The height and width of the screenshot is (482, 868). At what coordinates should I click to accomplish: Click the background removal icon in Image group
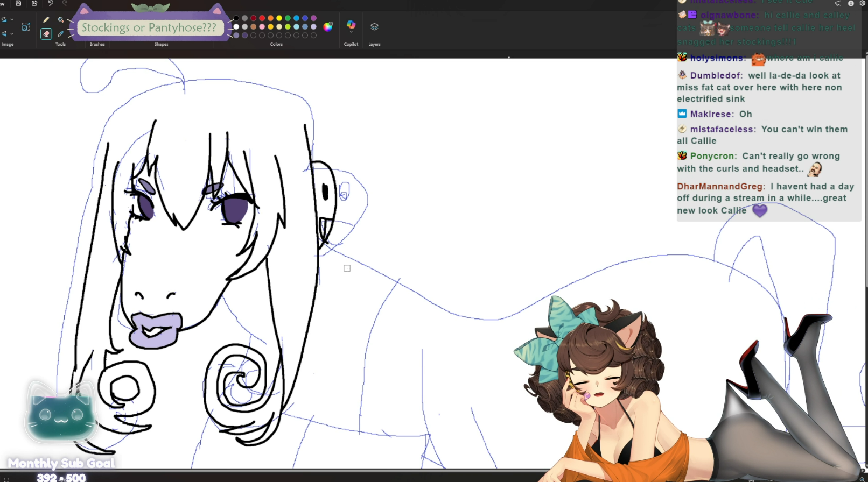click(x=26, y=26)
